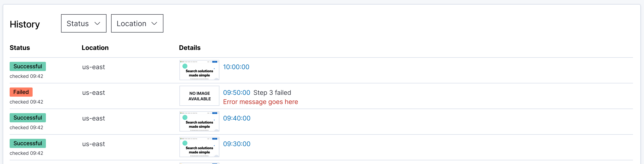Click the topmost Successful status badge

pyautogui.click(x=28, y=66)
